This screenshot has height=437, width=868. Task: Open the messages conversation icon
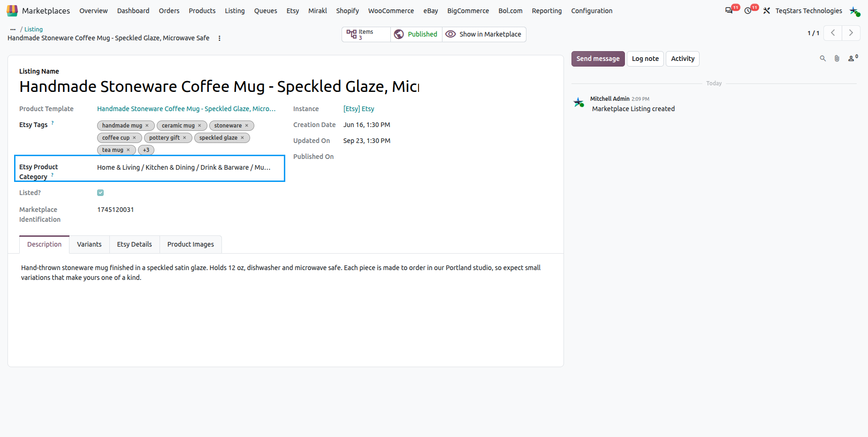pyautogui.click(x=729, y=10)
